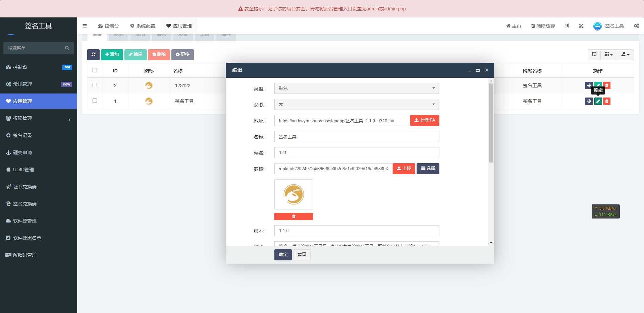The width and height of the screenshot is (644, 313).
Task: Check the select-all checkbox in table header
Action: 95,70
